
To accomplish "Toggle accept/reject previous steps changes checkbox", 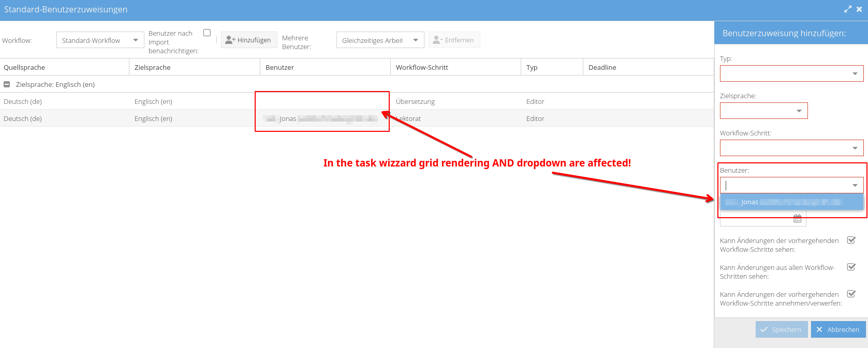I will (851, 294).
